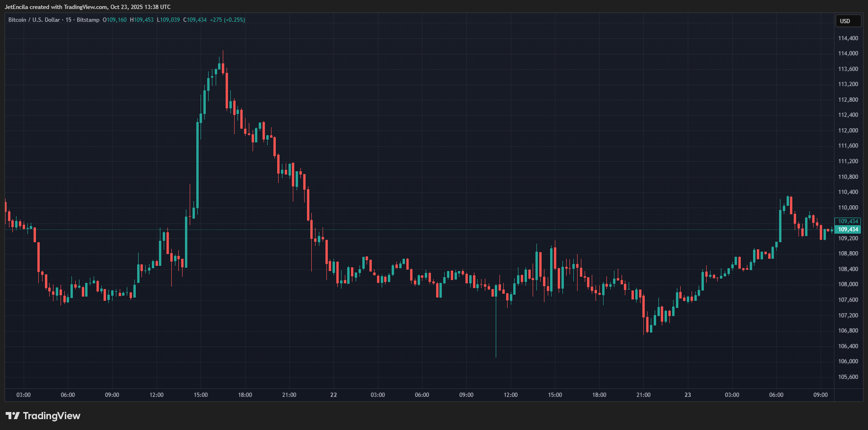Viewport: 868px width, 430px height.
Task: Click the highlighted 109,434 current price tag
Action: coord(848,229)
